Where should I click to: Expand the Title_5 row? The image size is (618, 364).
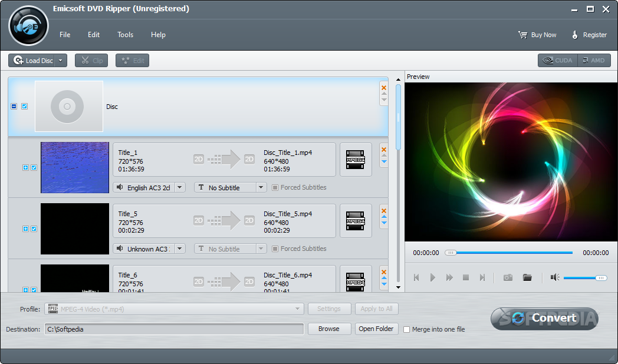(x=25, y=229)
